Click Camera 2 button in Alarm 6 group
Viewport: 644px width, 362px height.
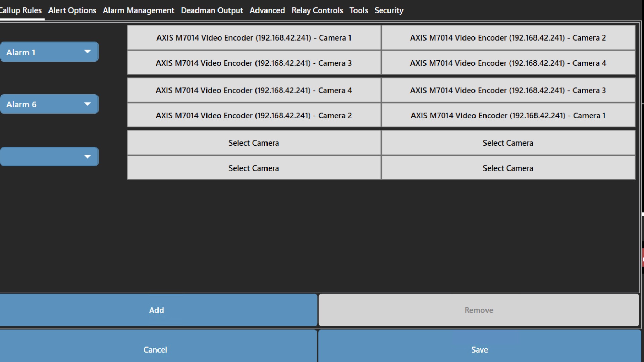click(x=254, y=115)
